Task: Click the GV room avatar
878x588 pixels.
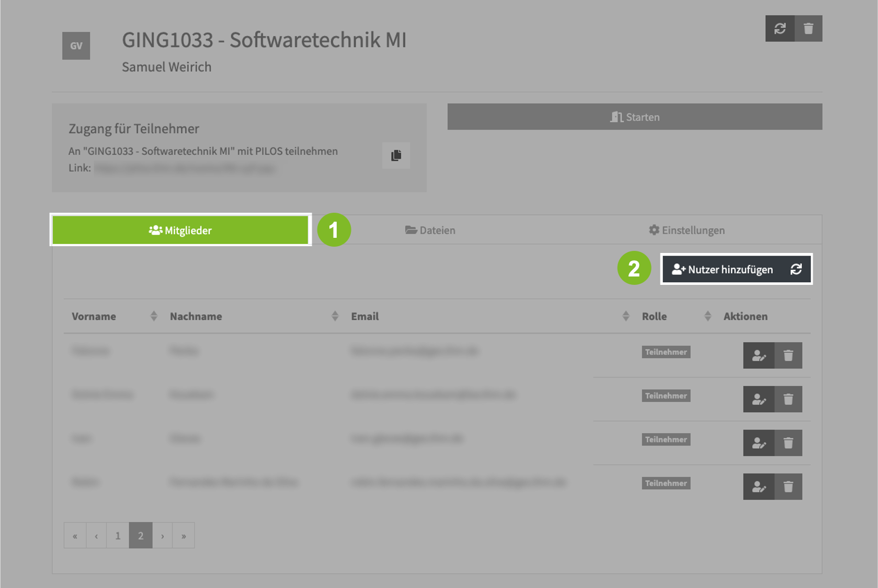Action: pos(76,46)
